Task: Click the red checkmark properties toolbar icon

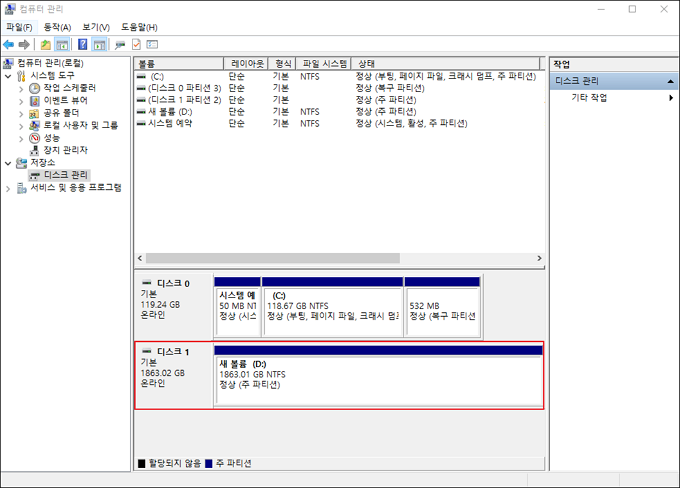Action: (136, 44)
